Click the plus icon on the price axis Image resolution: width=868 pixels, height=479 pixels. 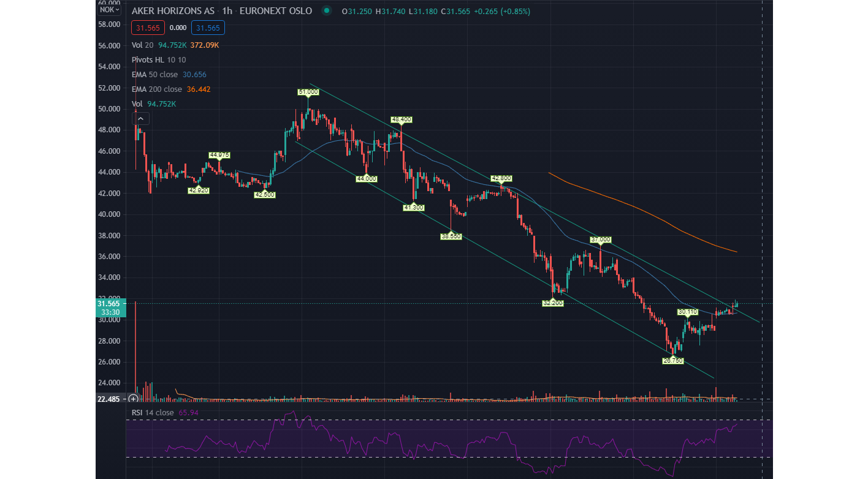pyautogui.click(x=133, y=399)
